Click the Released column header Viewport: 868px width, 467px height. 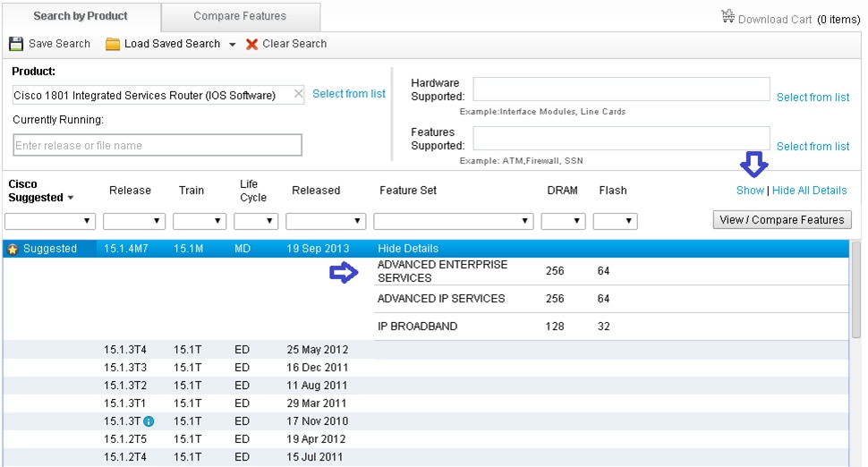pyautogui.click(x=316, y=191)
